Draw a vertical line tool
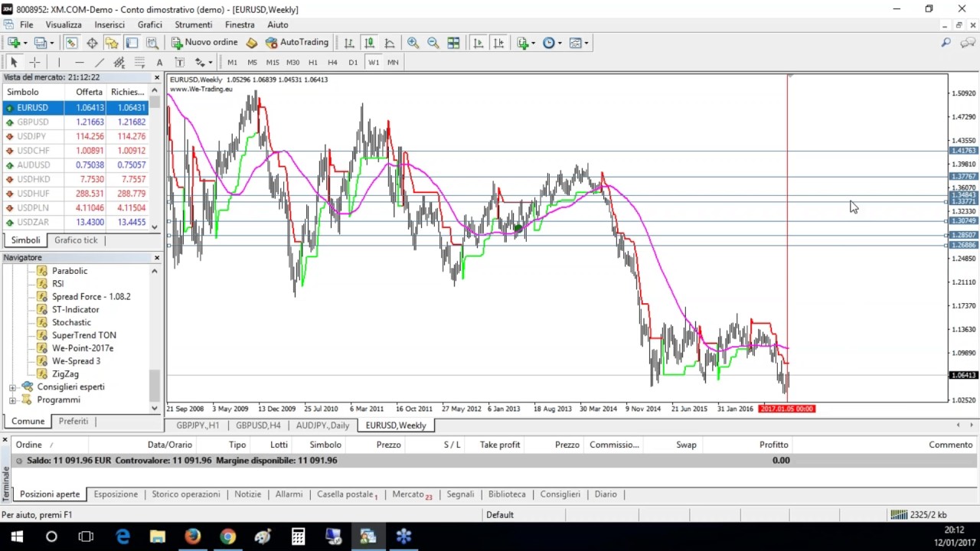Viewport: 980px width, 551px height. [59, 62]
